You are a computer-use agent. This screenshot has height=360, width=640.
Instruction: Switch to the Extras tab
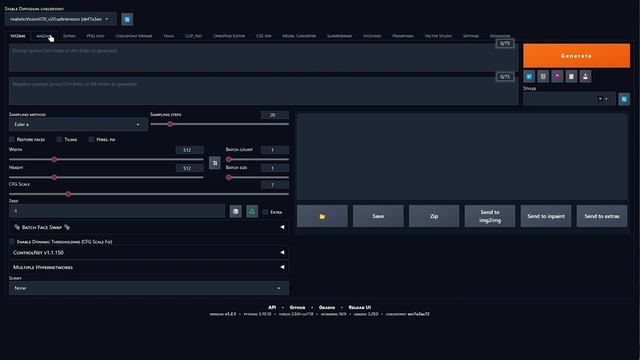click(x=69, y=36)
